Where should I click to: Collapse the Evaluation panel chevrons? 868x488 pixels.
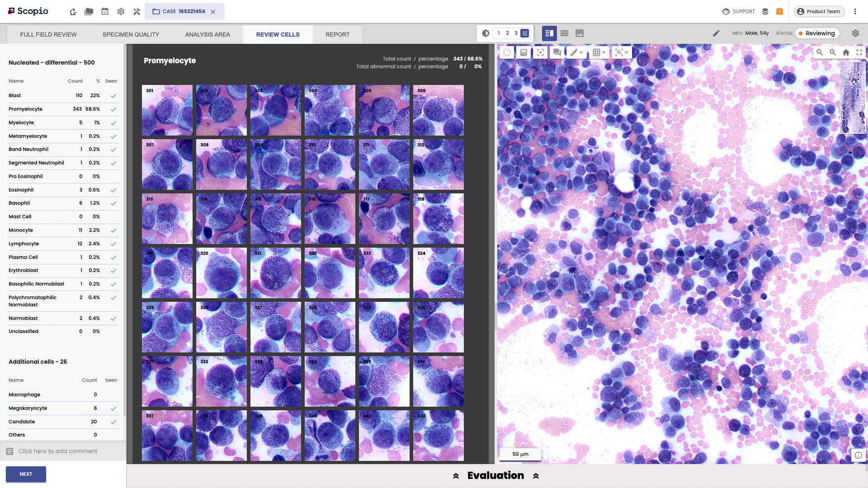[455, 475]
